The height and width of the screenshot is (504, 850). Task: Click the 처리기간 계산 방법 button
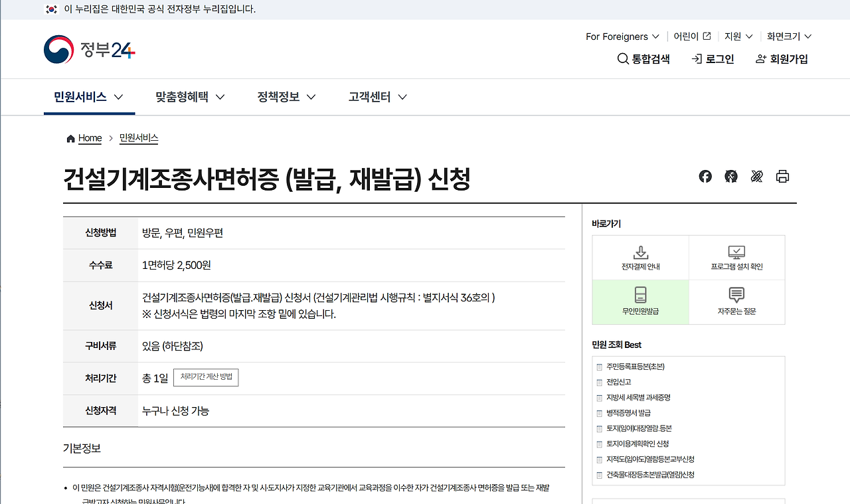tap(206, 377)
